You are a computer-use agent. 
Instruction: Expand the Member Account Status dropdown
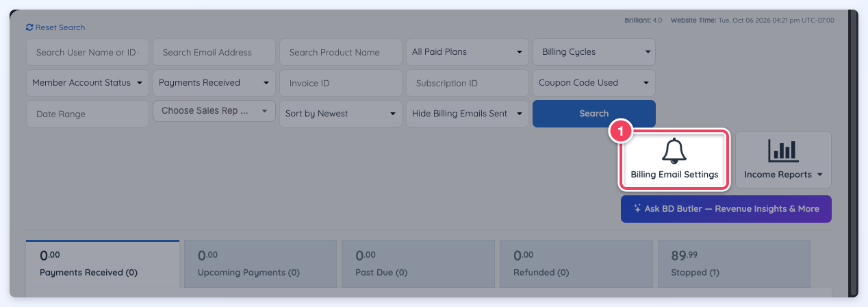(x=88, y=82)
